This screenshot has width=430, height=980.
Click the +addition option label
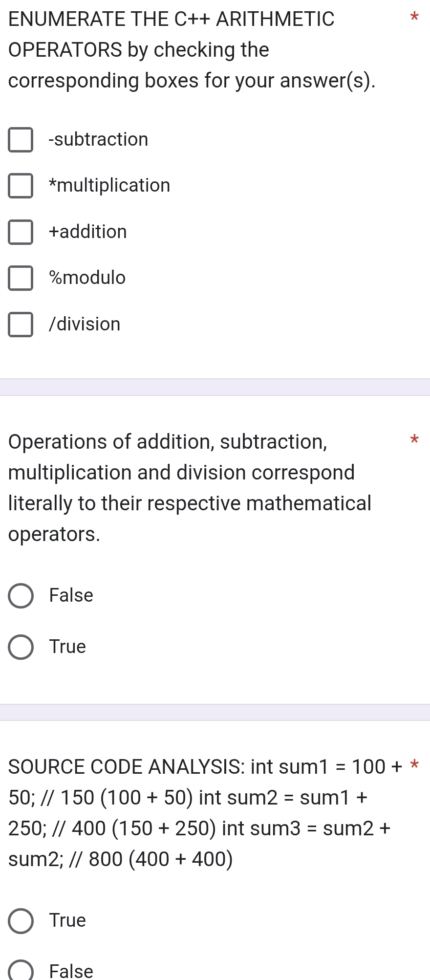pyautogui.click(x=88, y=232)
